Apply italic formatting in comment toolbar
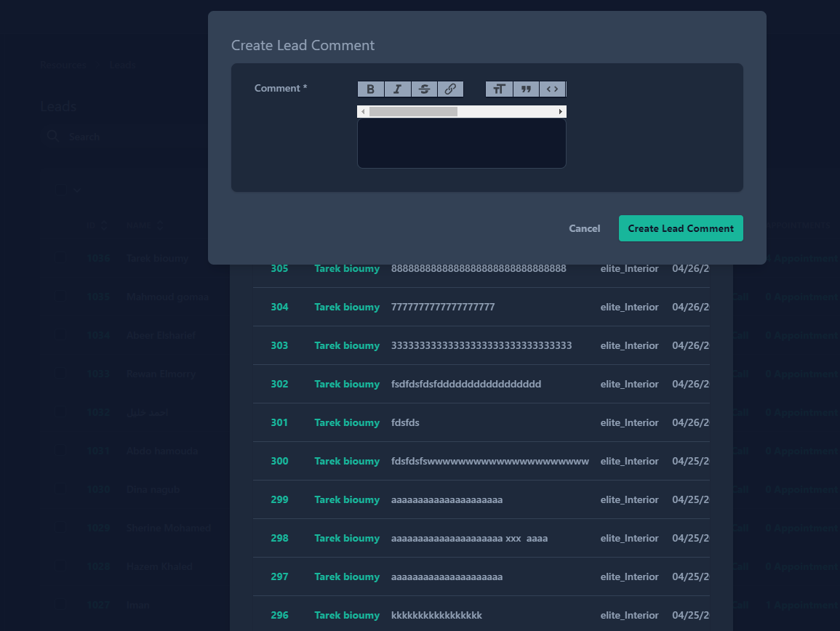The width and height of the screenshot is (840, 631). pyautogui.click(x=397, y=89)
